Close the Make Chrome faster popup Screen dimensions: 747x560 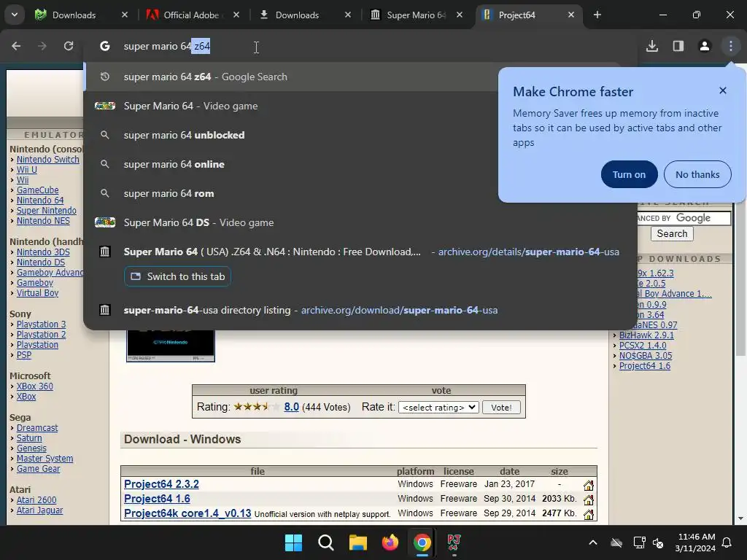723,90
